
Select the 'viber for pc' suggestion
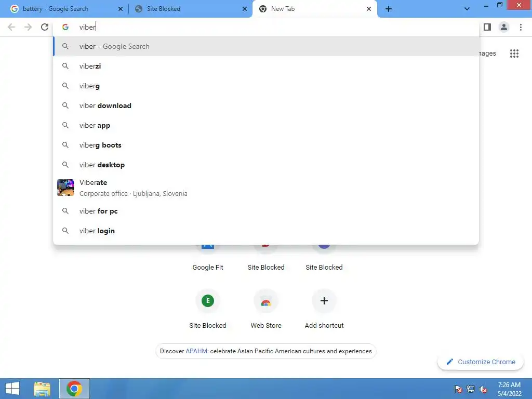[266, 211]
